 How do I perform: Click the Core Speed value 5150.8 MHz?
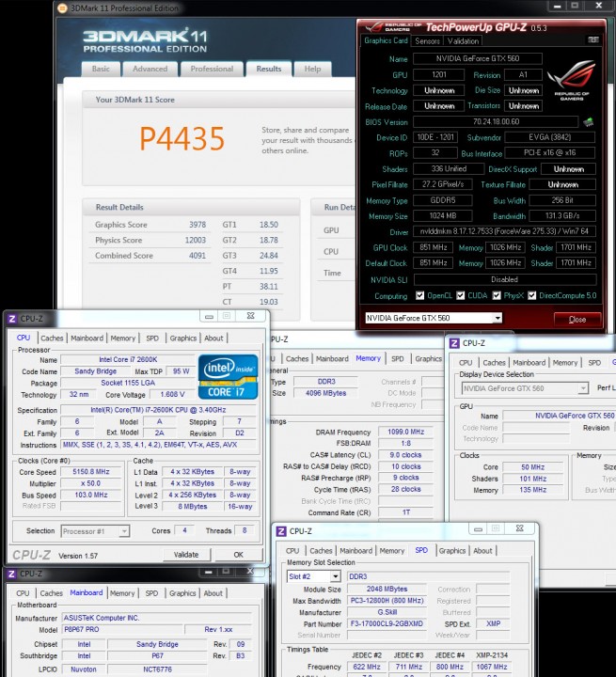pyautogui.click(x=91, y=472)
